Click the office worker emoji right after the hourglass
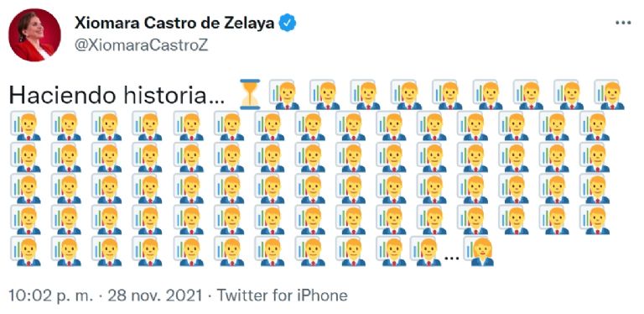644x314 pixels. pyautogui.click(x=283, y=95)
